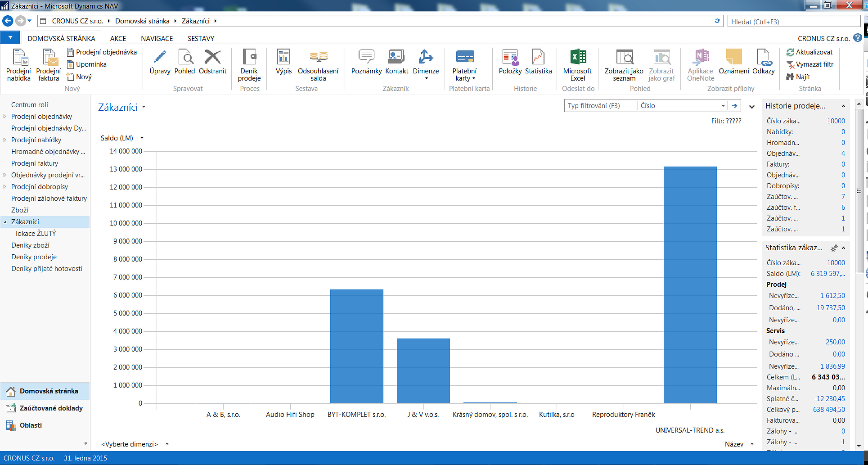
Task: Click the Kontakt icon in ribbon
Action: coord(396,58)
